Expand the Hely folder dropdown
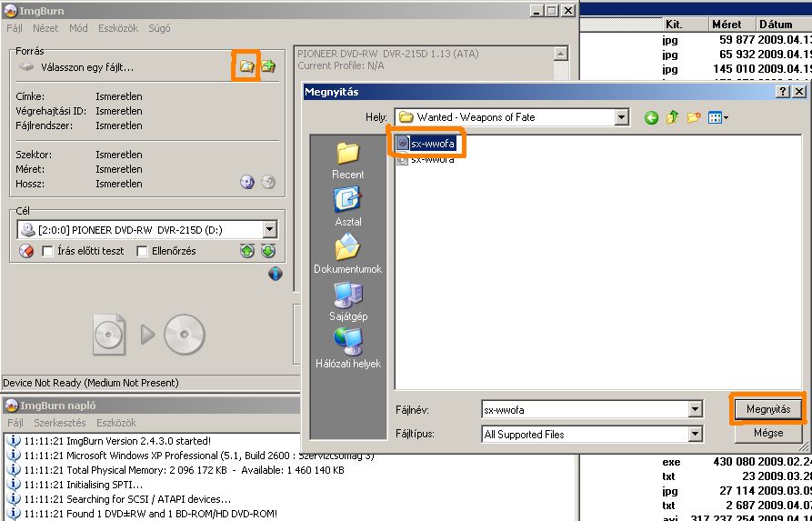812x521 pixels. coord(621,117)
